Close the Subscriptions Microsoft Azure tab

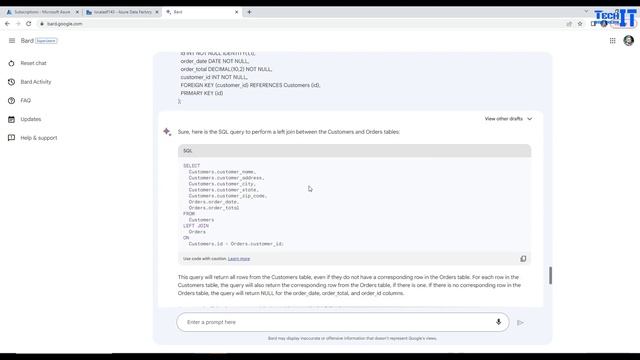pyautogui.click(x=77, y=12)
